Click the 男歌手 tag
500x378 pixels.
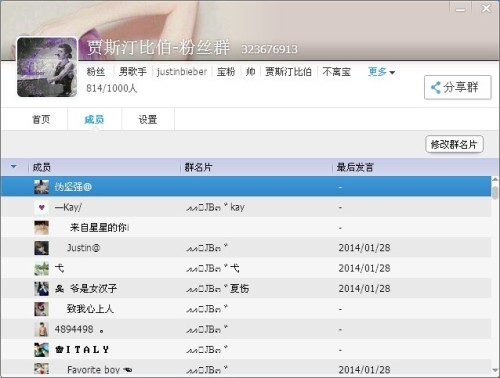[x=133, y=72]
